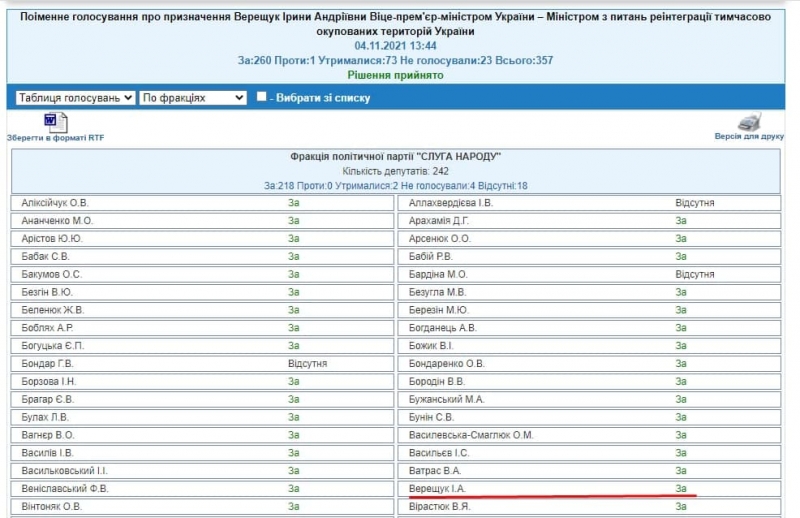Select the Бужанський М.А. entry
Image resolution: width=800 pixels, height=518 pixels.
[446, 399]
